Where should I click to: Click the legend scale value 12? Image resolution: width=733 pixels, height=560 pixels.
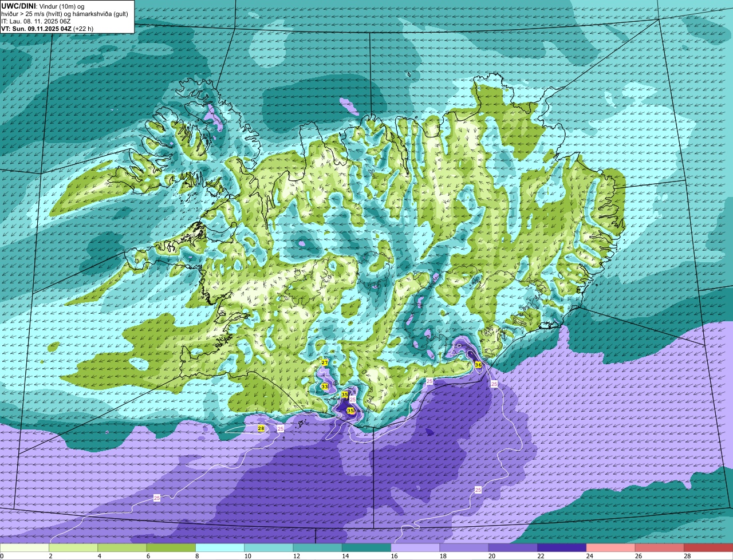[296, 556]
